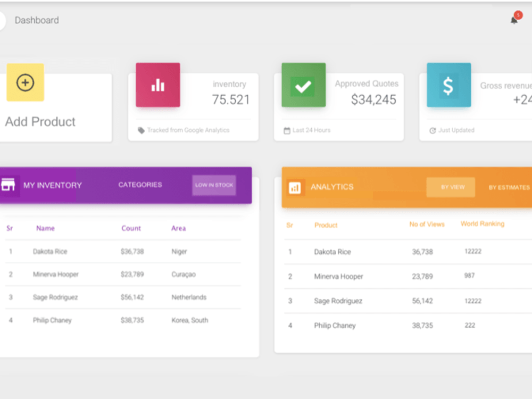532x399 pixels.
Task: Click the Gross revenue card title
Action: 506,86
